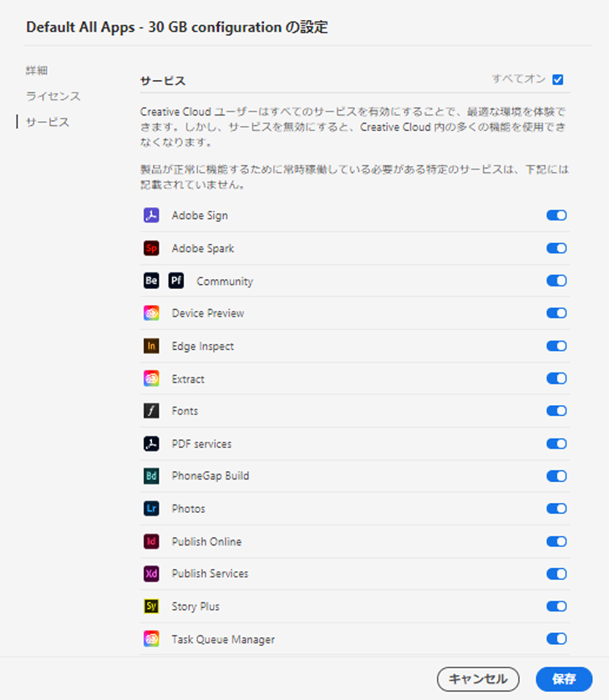609x700 pixels.
Task: Click the Adobe Sign label
Action: pyautogui.click(x=200, y=216)
